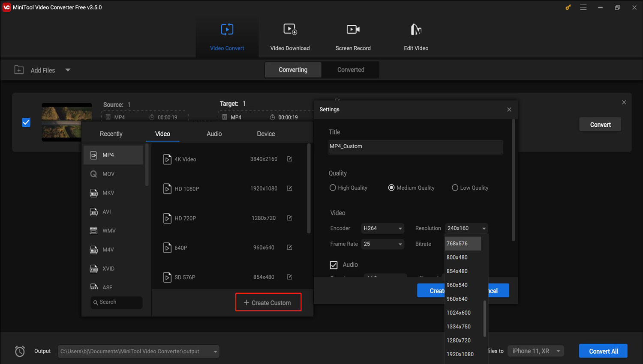Image resolution: width=643 pixels, height=364 pixels.
Task: Open the Frame Rate 25 dropdown
Action: click(x=382, y=244)
